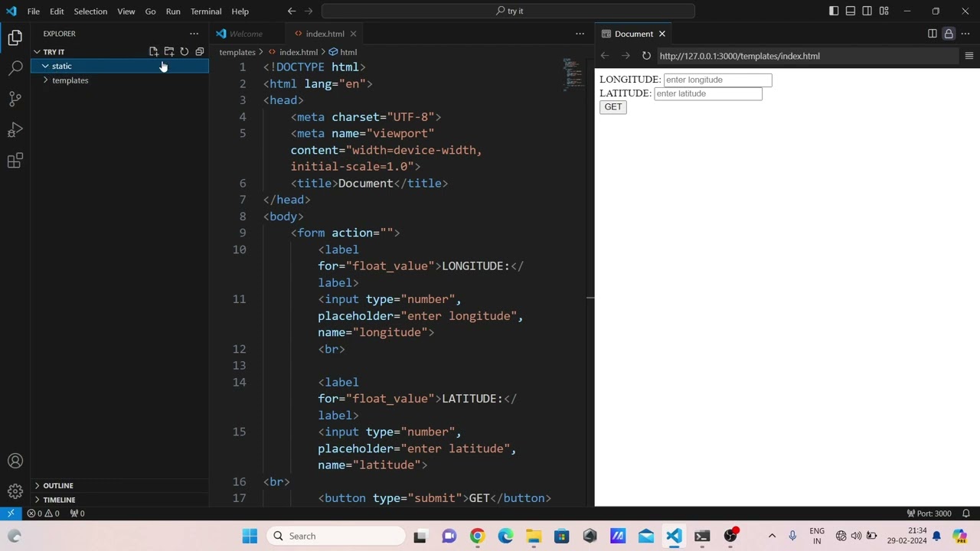Screen dimensions: 980x551
Task: Close the Document preview tab
Action: (662, 34)
